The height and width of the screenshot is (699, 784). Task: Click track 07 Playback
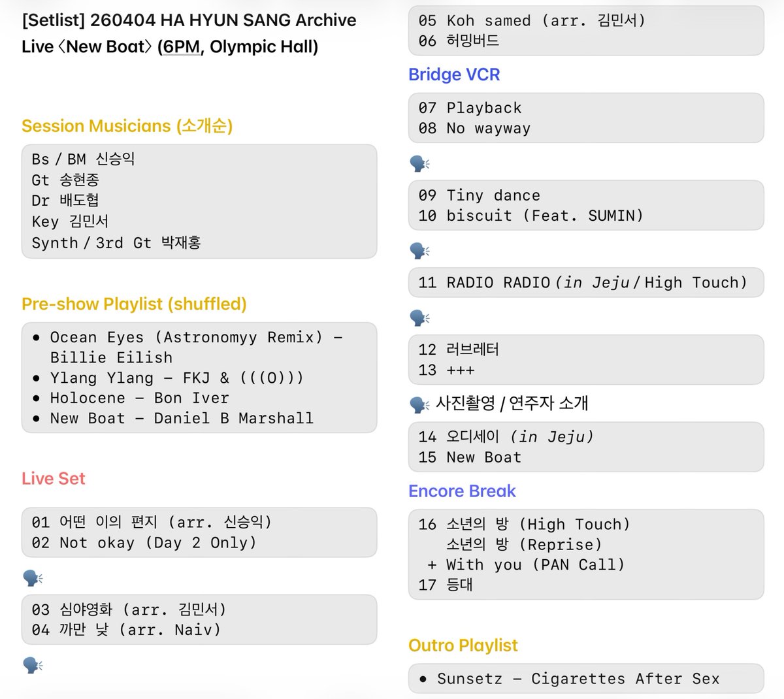(x=470, y=108)
